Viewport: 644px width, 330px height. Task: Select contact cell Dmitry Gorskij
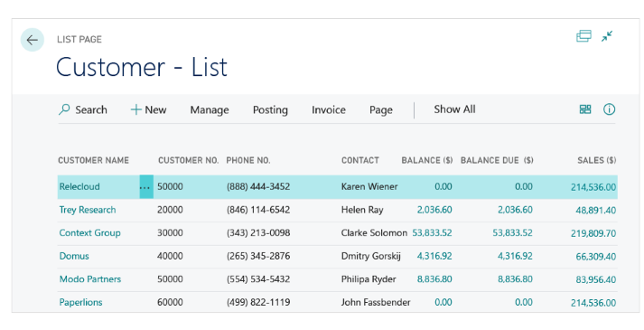[x=371, y=256]
